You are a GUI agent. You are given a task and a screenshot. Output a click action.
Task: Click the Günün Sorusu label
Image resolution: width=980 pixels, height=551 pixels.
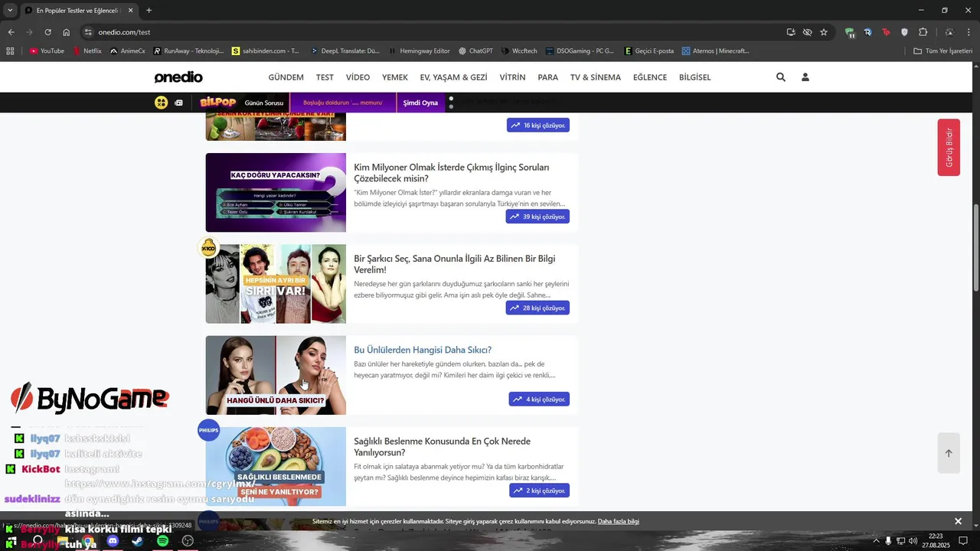coord(264,103)
